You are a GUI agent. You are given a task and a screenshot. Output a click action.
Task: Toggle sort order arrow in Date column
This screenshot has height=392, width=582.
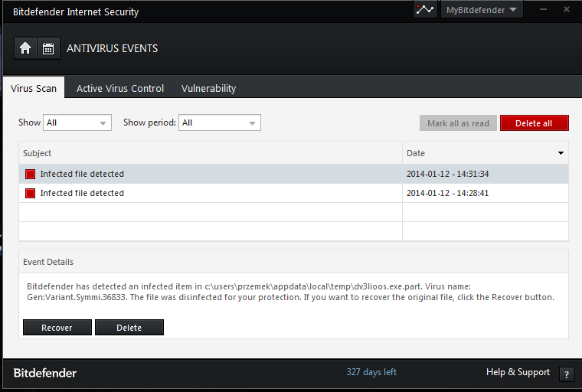561,153
